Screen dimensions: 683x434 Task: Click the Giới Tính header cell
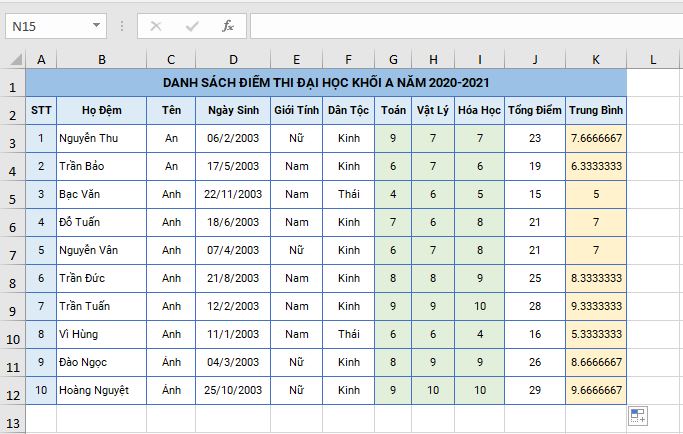(x=296, y=110)
